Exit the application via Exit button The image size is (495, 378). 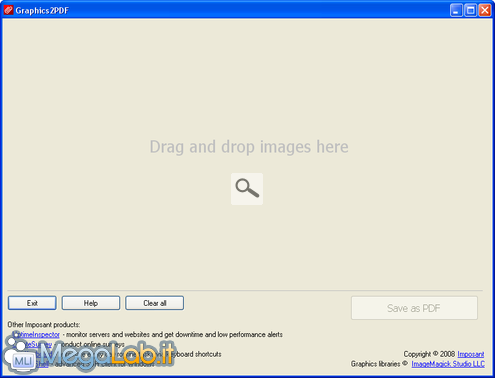(32, 303)
